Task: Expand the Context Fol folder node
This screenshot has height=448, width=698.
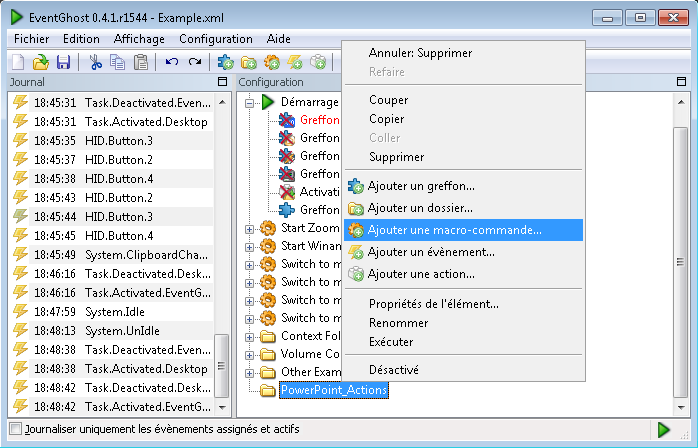Action: click(x=249, y=337)
